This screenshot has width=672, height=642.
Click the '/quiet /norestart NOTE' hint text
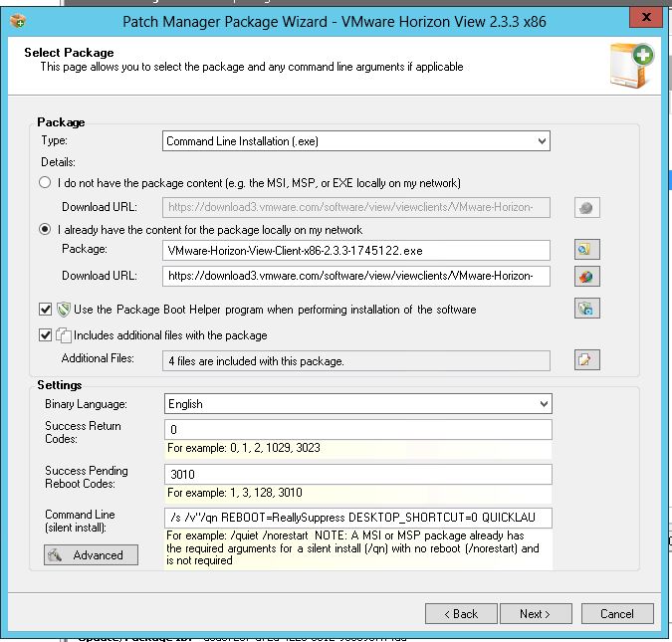click(352, 547)
